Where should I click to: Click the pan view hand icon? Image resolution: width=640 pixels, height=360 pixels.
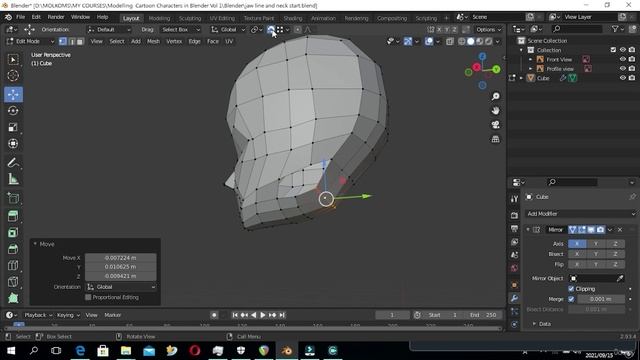tap(495, 111)
